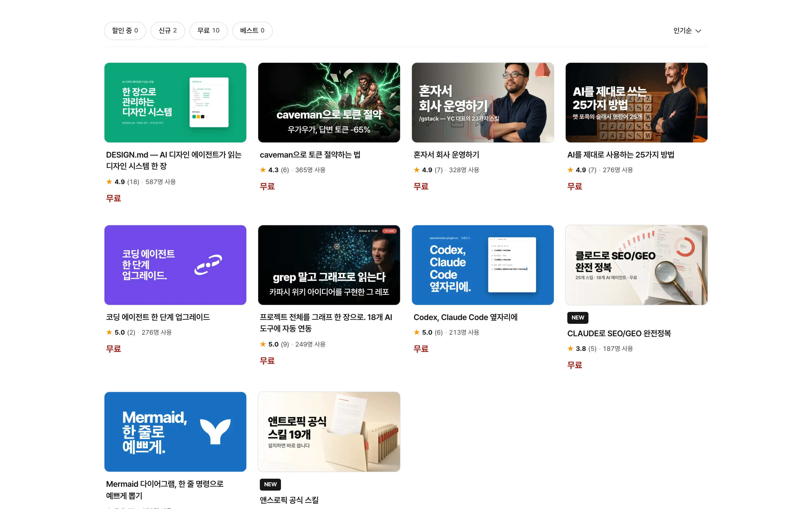Image resolution: width=812 pixels, height=509 pixels.
Task: Click the 무료 price under AI 25가지 방법
Action: pos(575,187)
